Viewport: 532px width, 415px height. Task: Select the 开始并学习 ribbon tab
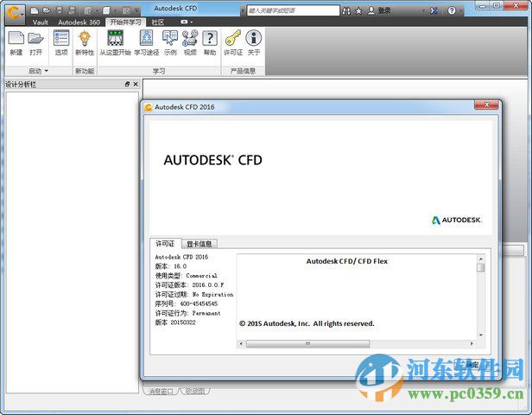click(x=125, y=22)
